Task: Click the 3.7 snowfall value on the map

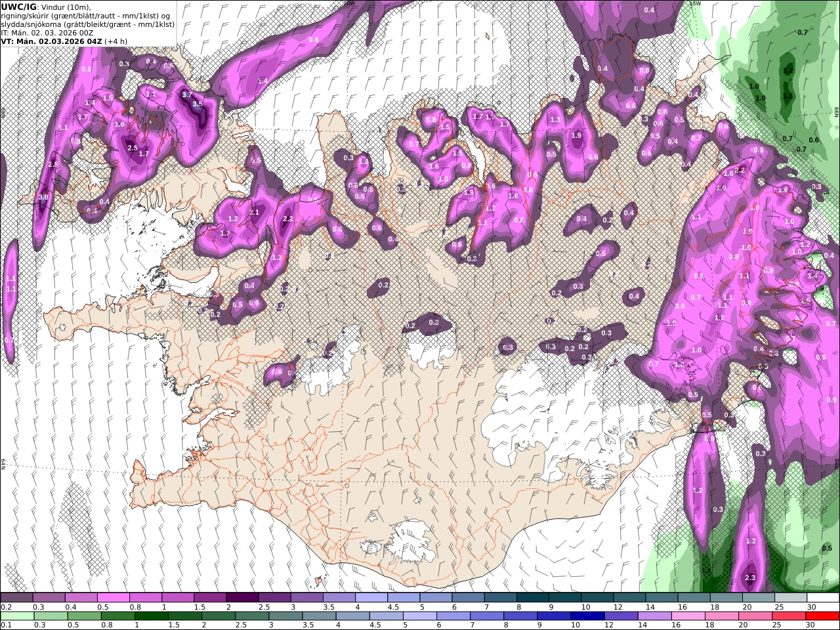Action: click(x=187, y=94)
